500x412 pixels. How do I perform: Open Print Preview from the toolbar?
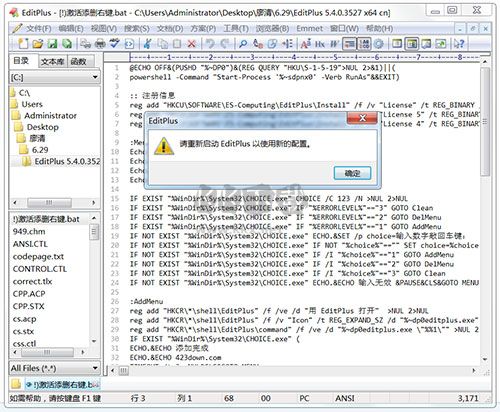tap(86, 44)
